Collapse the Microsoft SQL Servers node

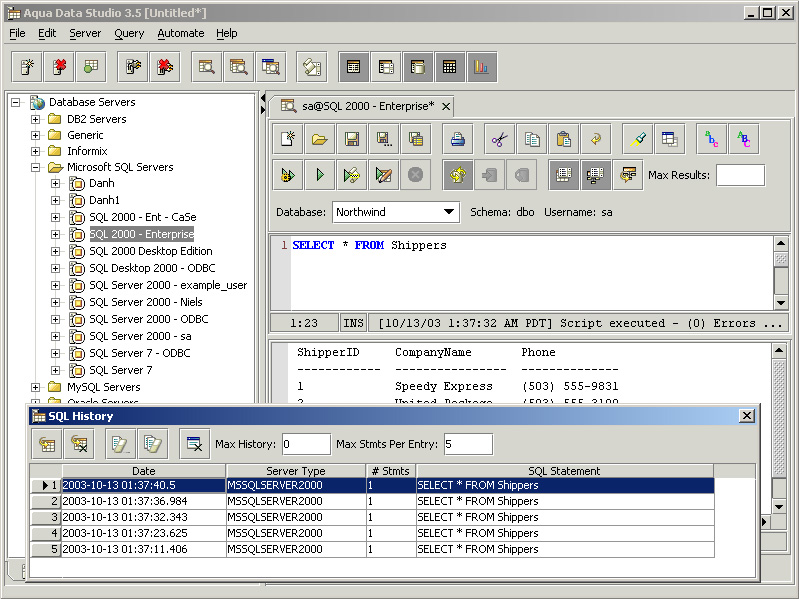click(36, 167)
